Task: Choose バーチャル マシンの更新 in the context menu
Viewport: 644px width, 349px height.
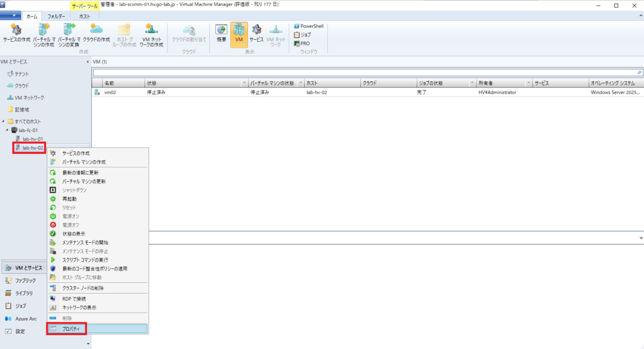Action: click(x=98, y=182)
